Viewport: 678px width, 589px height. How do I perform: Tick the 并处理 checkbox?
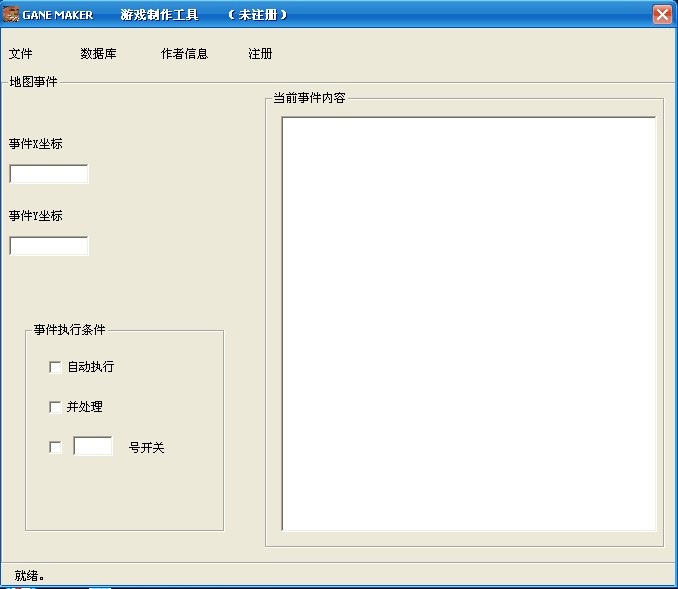click(x=55, y=407)
